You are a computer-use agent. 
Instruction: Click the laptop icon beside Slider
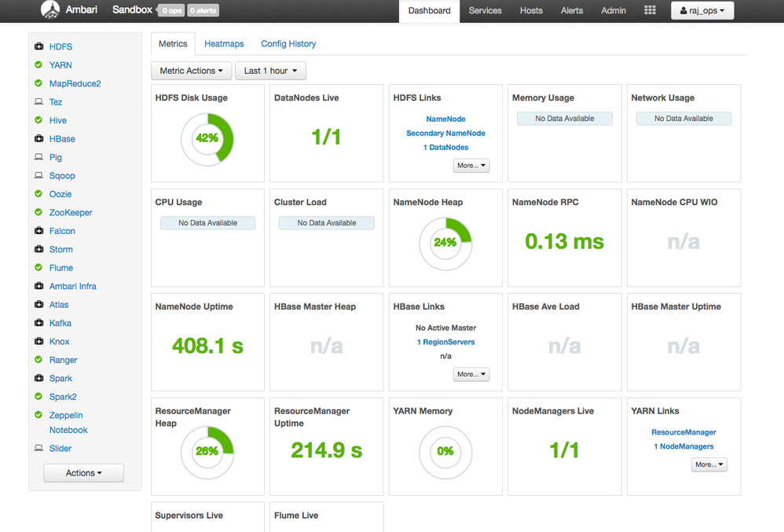38,449
